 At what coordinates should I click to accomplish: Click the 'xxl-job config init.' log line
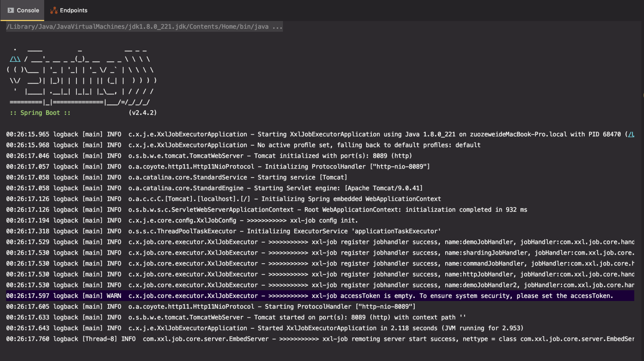point(182,220)
